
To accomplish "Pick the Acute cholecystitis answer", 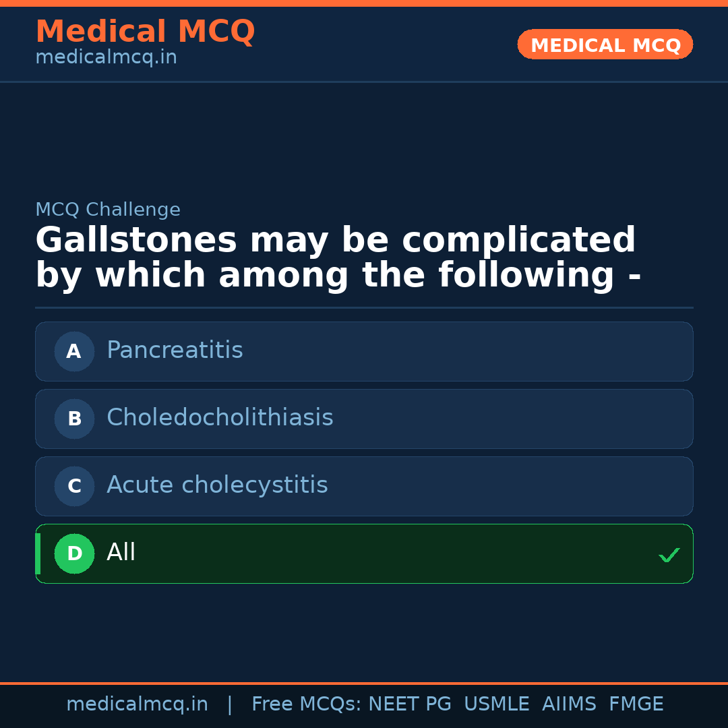I will click(364, 486).
